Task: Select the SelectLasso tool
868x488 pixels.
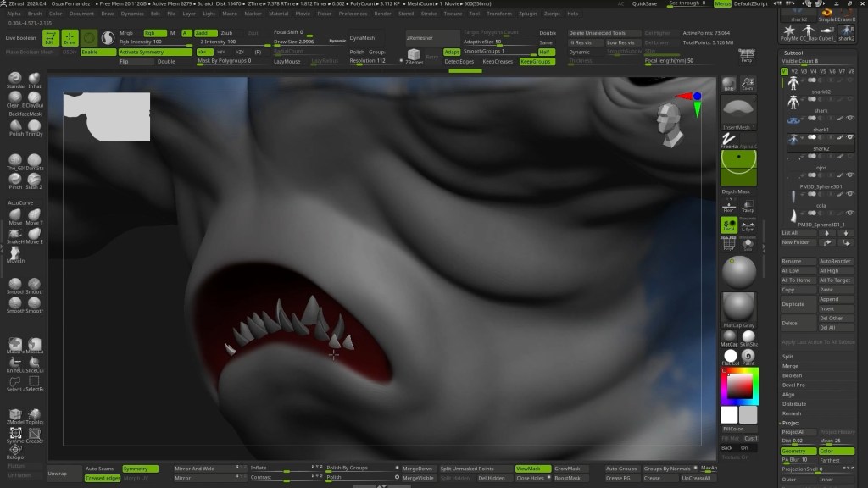Action: pos(15,384)
